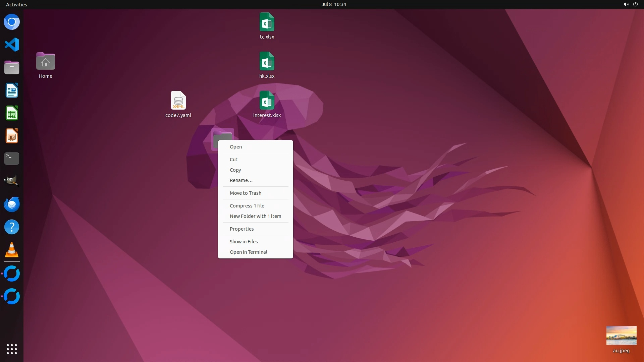Open system menu via volume icon
The height and width of the screenshot is (362, 644).
626,4
